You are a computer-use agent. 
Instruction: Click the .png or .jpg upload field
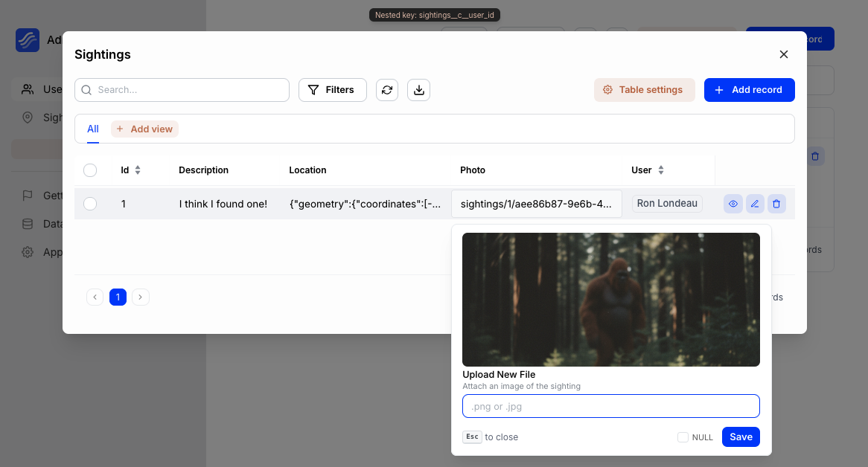[610, 406]
